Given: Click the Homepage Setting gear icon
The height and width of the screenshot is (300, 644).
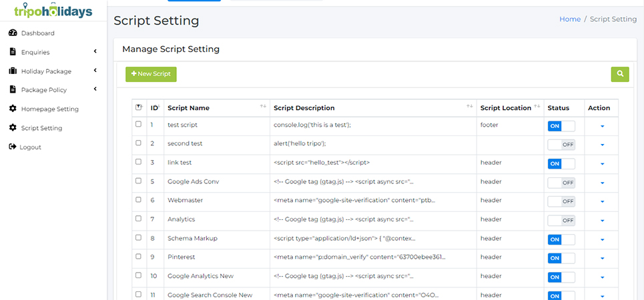Looking at the screenshot, I should click(x=13, y=109).
